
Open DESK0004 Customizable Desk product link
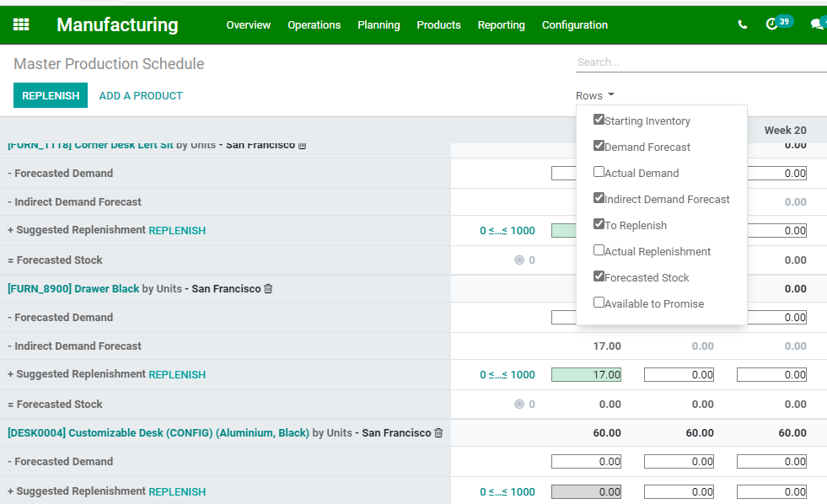(158, 433)
